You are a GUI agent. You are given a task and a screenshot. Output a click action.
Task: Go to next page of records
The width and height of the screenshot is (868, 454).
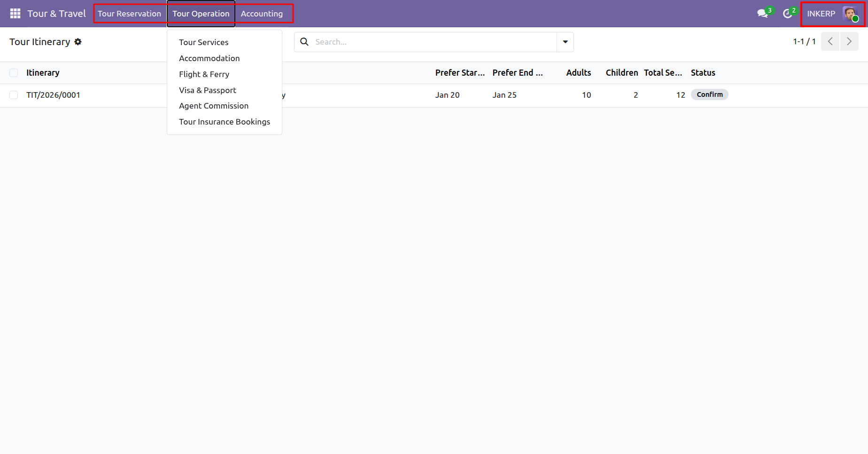849,42
